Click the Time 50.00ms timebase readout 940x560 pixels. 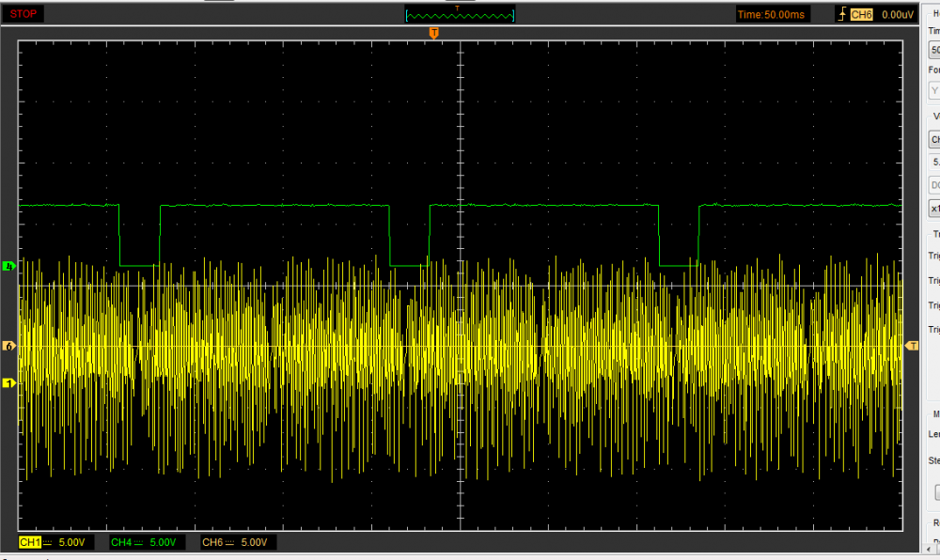coord(773,14)
